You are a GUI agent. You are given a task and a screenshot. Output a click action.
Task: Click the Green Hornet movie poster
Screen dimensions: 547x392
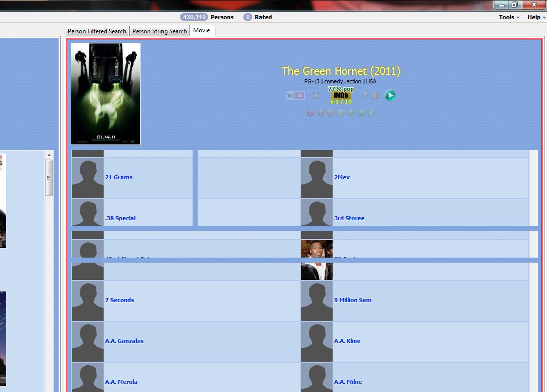tap(106, 94)
